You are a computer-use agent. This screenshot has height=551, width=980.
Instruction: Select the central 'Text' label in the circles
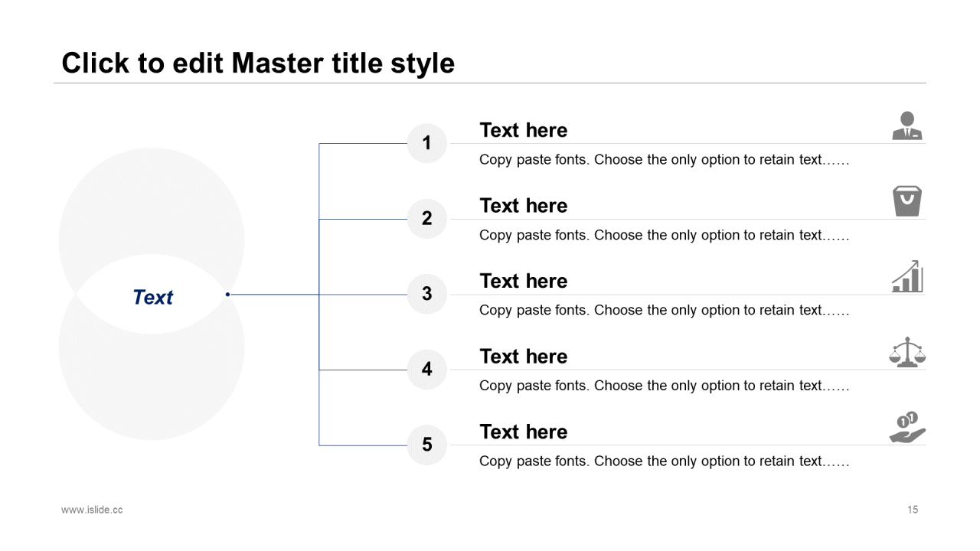coord(153,297)
